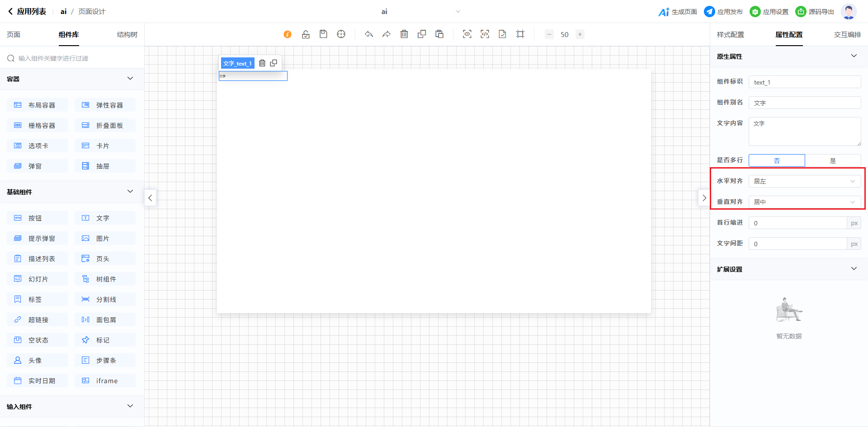This screenshot has width=868, height=427.
Task: Click the undo arrow in toolbar
Action: [369, 34]
